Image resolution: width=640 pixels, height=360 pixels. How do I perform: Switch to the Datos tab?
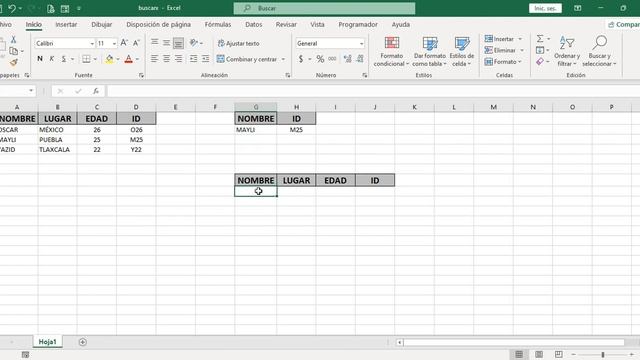tap(253, 24)
